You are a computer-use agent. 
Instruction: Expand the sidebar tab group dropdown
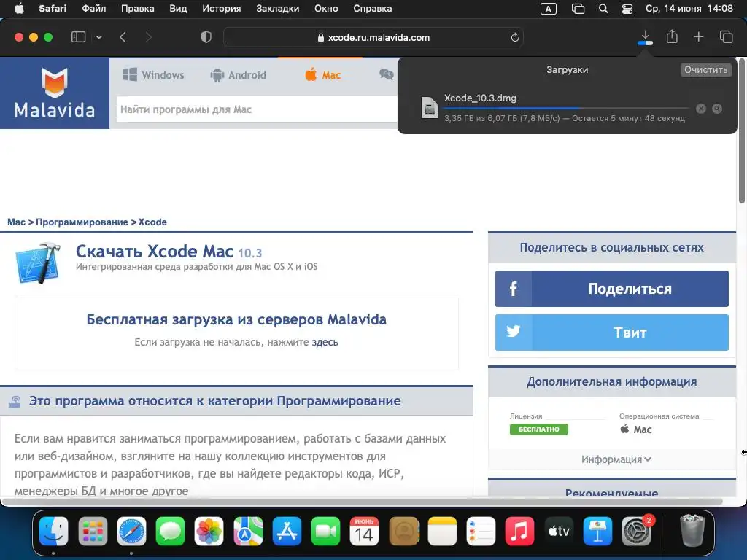pyautogui.click(x=99, y=37)
